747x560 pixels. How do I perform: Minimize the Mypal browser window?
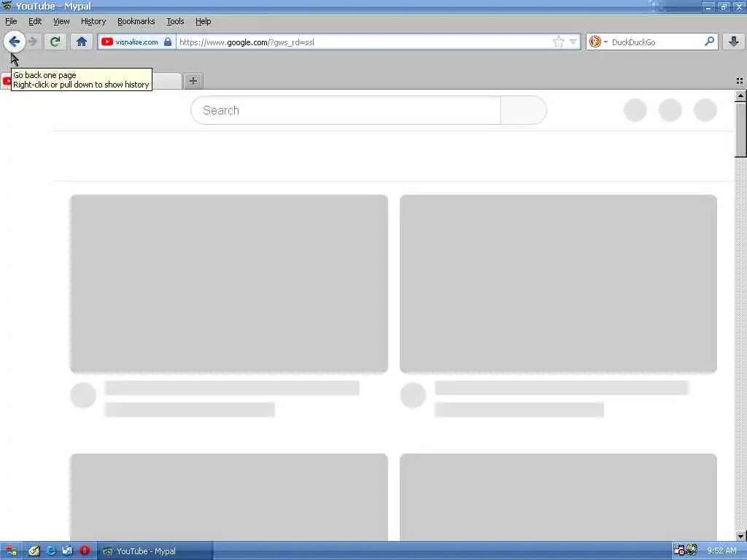708,7
